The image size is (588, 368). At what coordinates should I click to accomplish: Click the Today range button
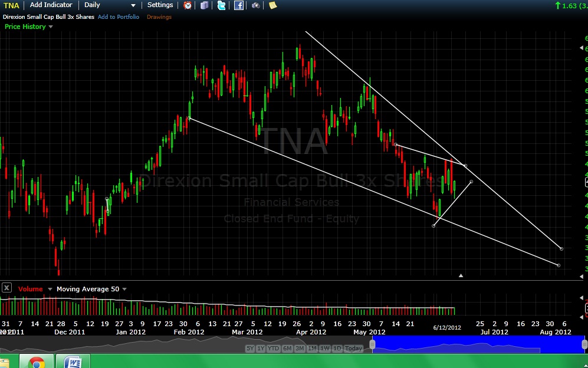353,349
